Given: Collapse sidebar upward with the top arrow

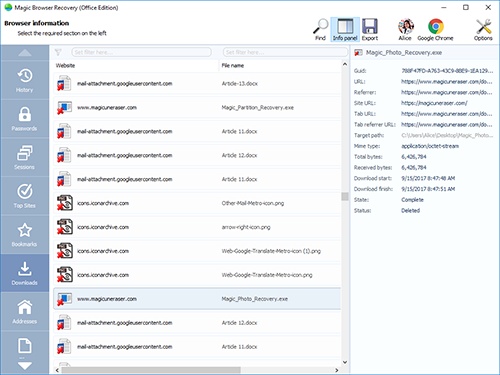Looking at the screenshot, I should pos(25,53).
